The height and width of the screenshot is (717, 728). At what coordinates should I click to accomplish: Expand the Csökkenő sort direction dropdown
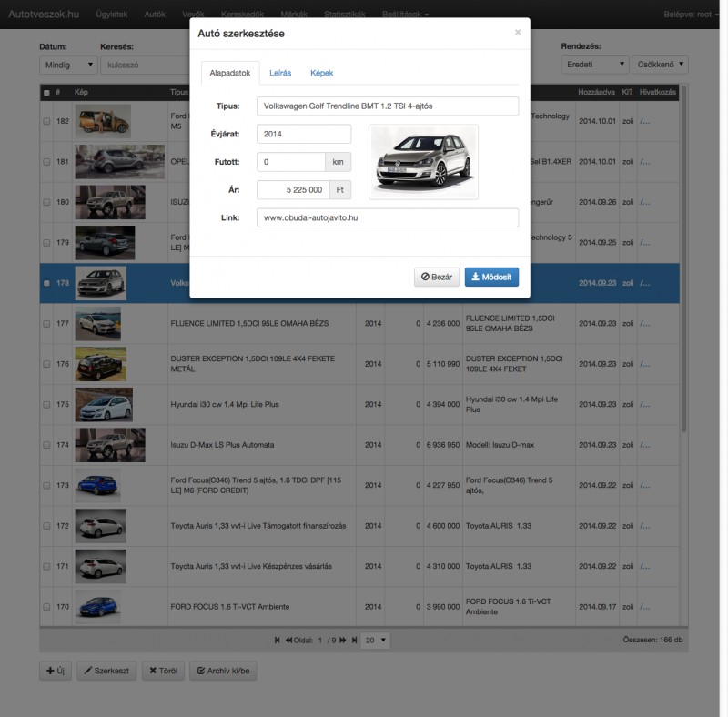point(660,65)
